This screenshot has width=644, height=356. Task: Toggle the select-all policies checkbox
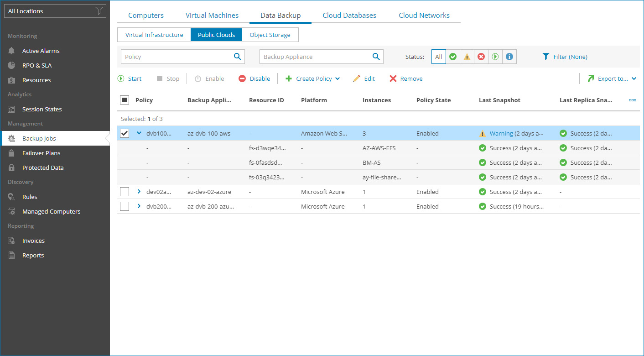coord(125,100)
